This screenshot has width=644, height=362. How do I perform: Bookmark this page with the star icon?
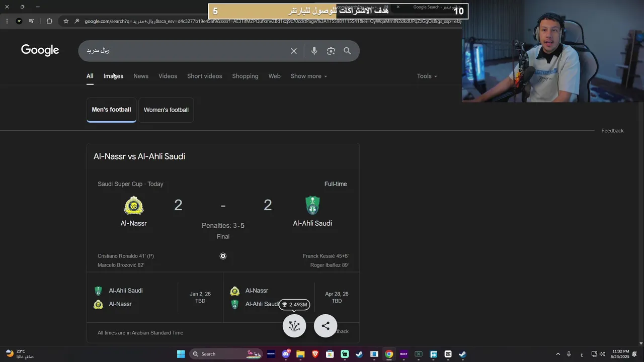tap(66, 21)
